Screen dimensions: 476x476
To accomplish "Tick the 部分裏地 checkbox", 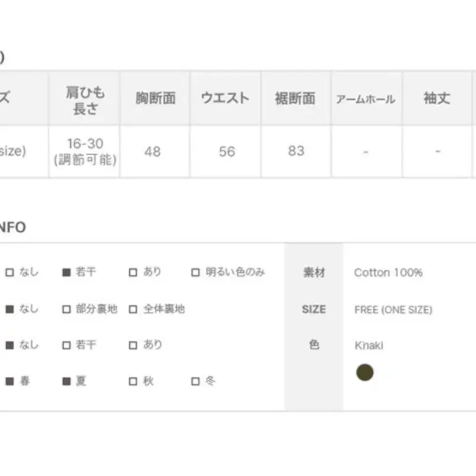I will [66, 309].
